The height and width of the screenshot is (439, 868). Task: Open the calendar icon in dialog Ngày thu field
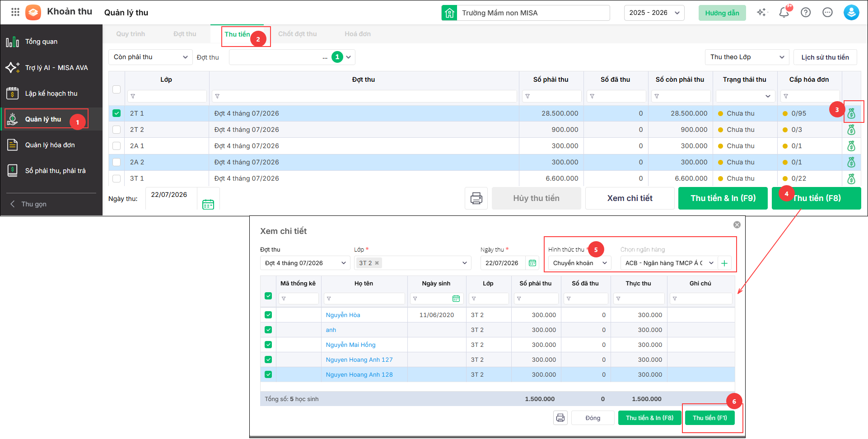coord(532,263)
